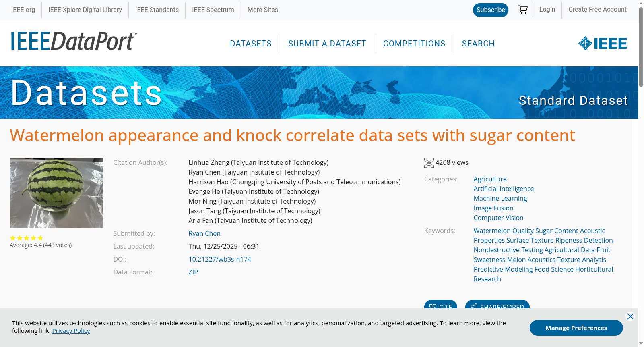Viewport: 644px width, 347px height.
Task: Click the 'Standard Dataset' banner label
Action: pyautogui.click(x=573, y=100)
